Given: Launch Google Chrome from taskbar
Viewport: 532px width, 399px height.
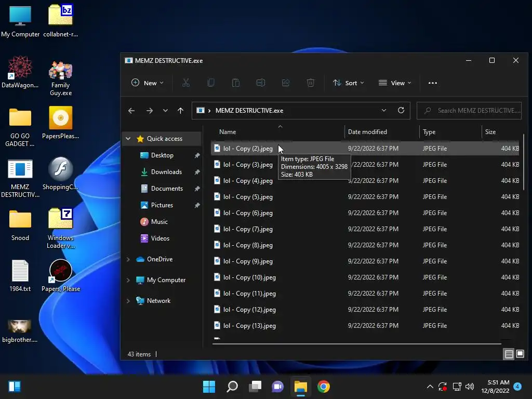Looking at the screenshot, I should click(x=323, y=387).
